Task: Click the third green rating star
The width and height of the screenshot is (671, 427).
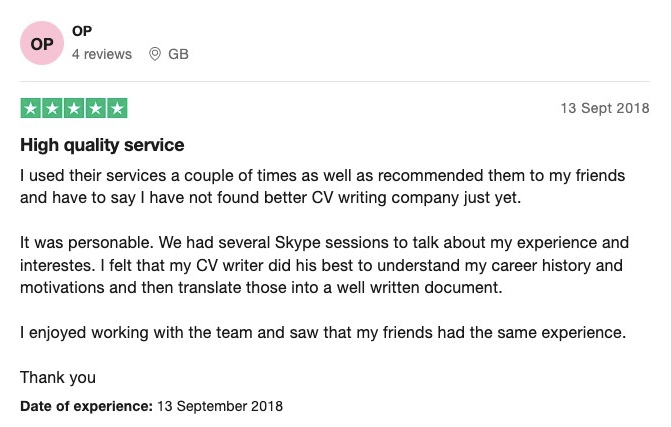Action: pyautogui.click(x=74, y=108)
